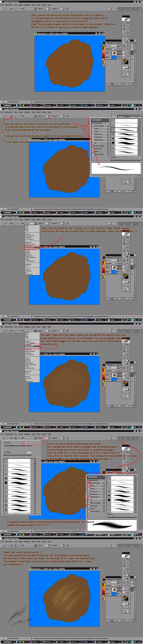
Task: Select the Healing Brush tool in the topmost toolbox
Action: click(x=124, y=33)
